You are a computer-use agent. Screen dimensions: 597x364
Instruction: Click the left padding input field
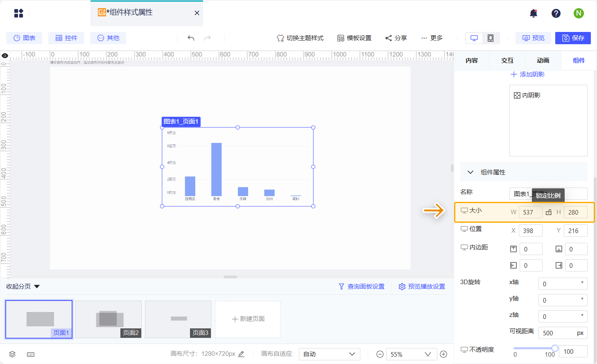[531, 265]
